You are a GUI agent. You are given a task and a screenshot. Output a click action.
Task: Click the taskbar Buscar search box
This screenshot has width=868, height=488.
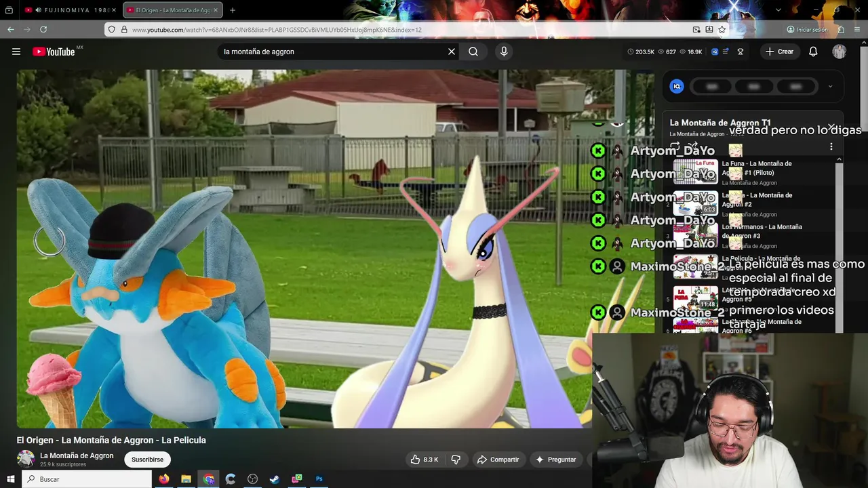coord(87,479)
